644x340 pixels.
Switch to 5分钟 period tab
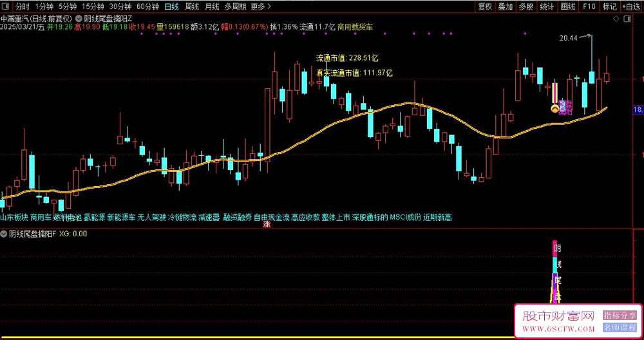67,6
